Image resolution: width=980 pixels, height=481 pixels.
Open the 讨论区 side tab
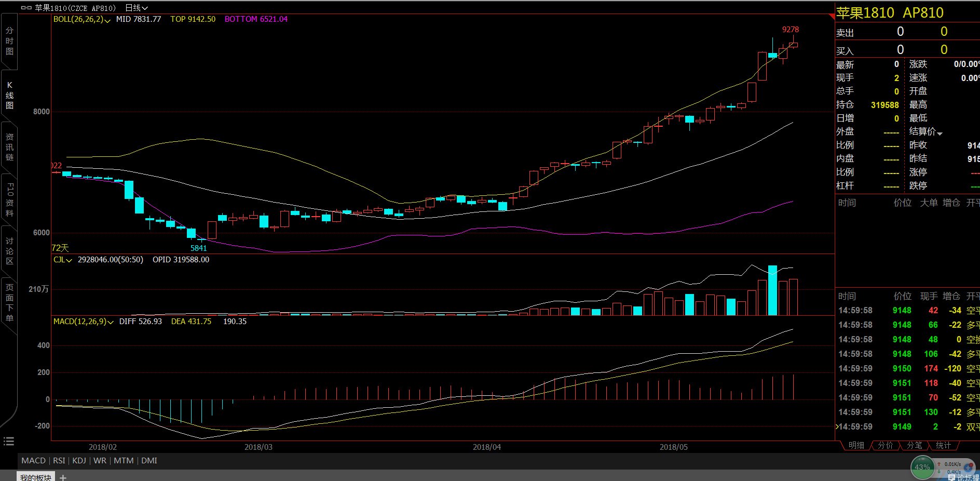9,251
